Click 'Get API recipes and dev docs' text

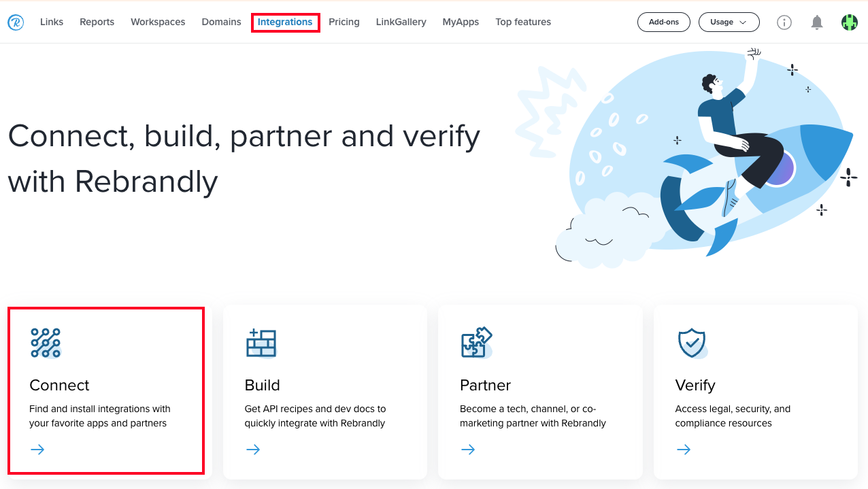pos(315,416)
